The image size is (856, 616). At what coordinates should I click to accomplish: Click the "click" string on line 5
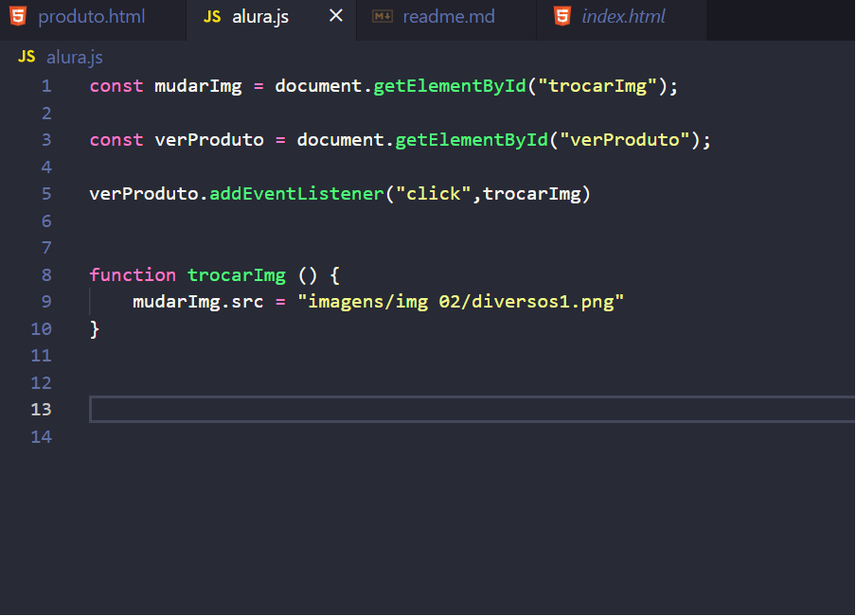coord(434,194)
